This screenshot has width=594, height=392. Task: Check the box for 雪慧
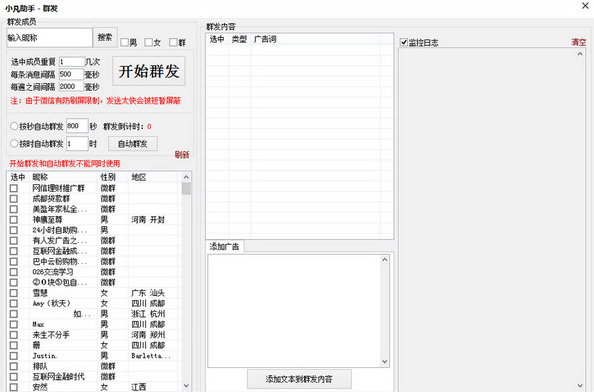click(14, 293)
